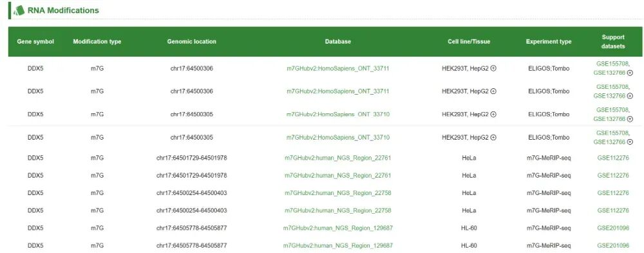Open first m7GHubv2:HomoSapiens_ONT_33711 database link
644x253 pixels.
337,69
